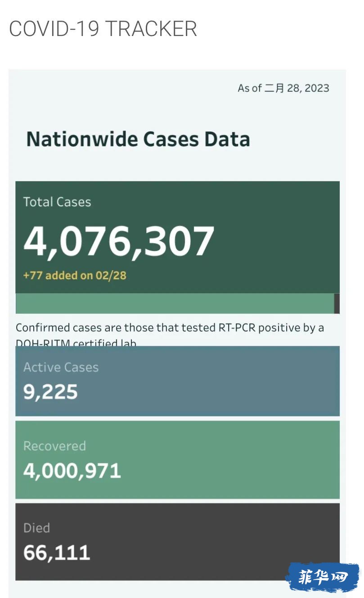Image resolution: width=364 pixels, height=598 pixels.
Task: Open the Recovered tile
Action: pos(177,460)
